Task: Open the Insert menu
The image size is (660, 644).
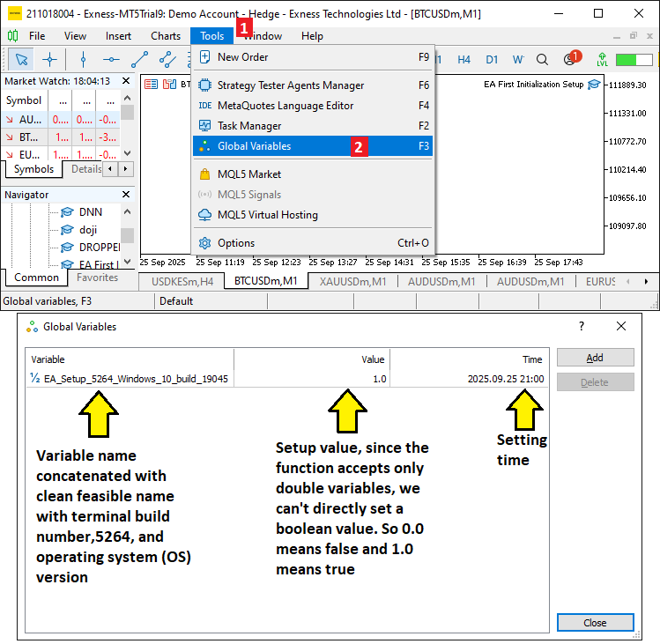Action: click(x=118, y=36)
